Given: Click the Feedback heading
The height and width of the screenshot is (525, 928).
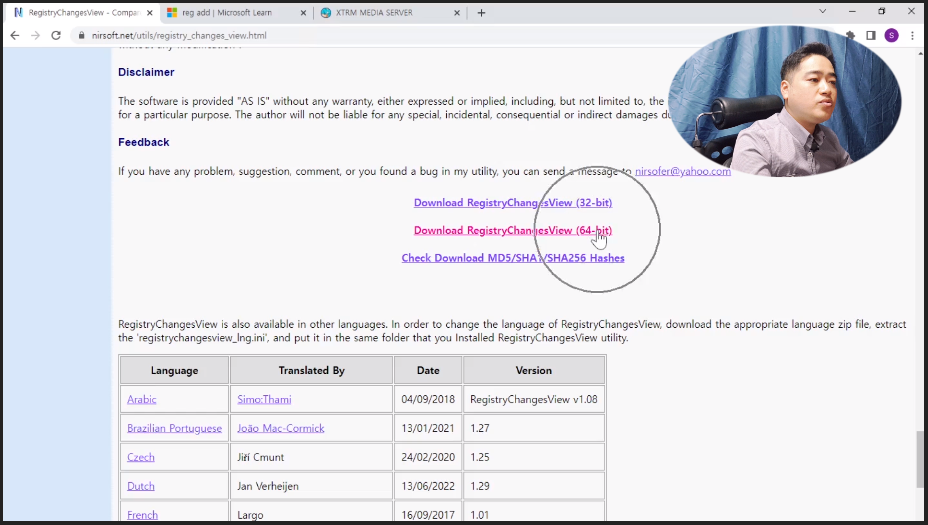Looking at the screenshot, I should tap(143, 142).
